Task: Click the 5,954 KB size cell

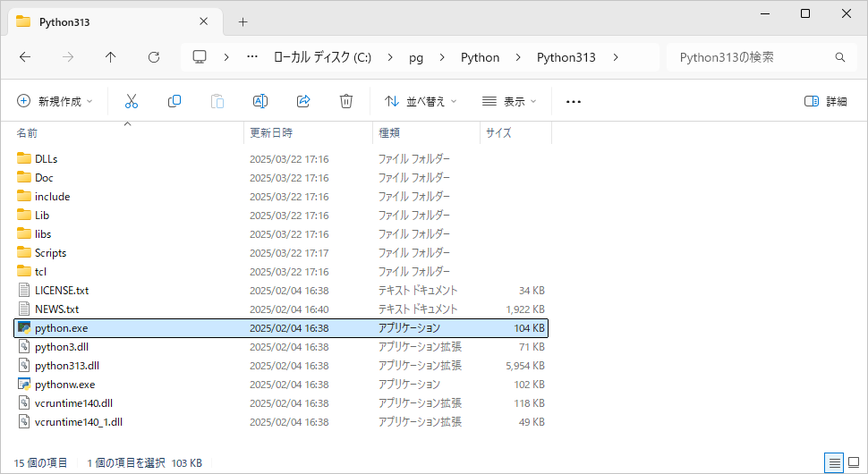Action: [x=524, y=366]
